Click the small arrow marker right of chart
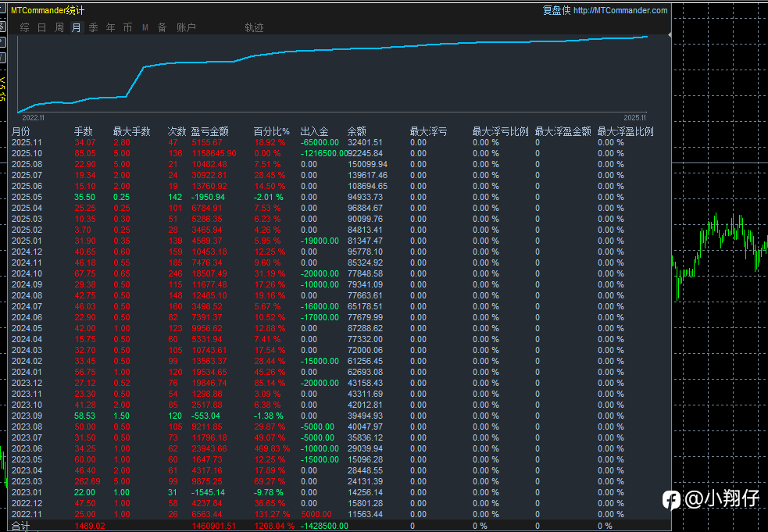The image size is (768, 532). (669, 35)
